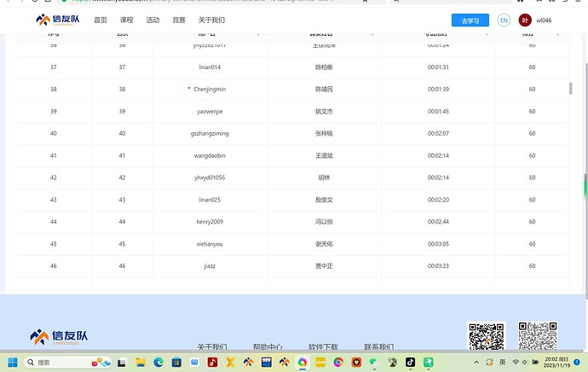Viewport: 588px width, 372px height.
Task: Open File Explorer from taskbar
Action: point(141,363)
